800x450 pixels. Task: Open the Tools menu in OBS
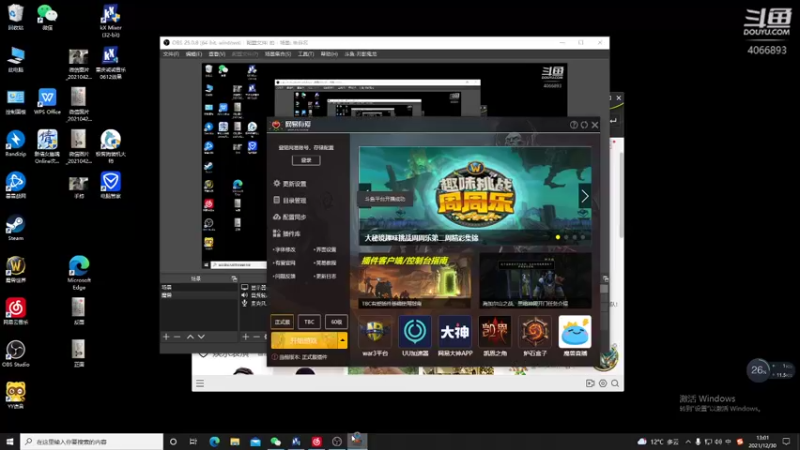(x=306, y=54)
